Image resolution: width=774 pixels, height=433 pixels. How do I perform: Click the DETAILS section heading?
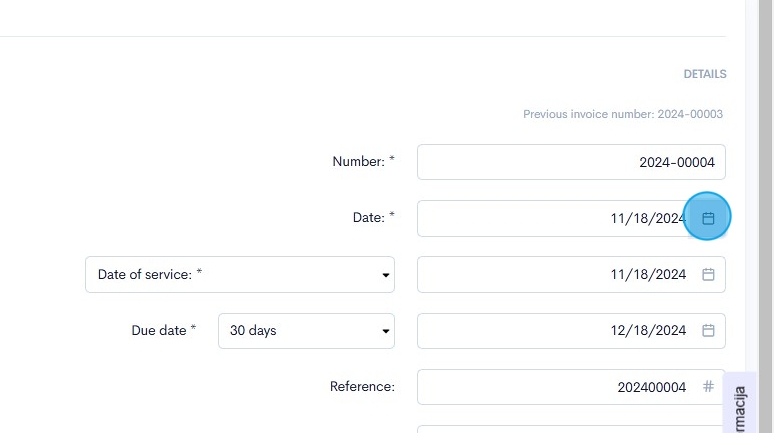click(705, 74)
